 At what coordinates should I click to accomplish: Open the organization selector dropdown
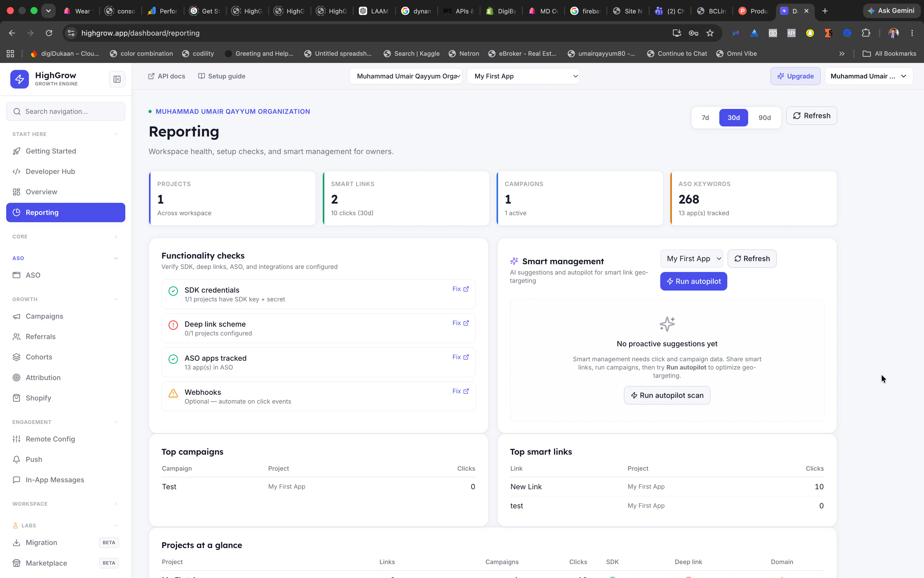click(406, 76)
